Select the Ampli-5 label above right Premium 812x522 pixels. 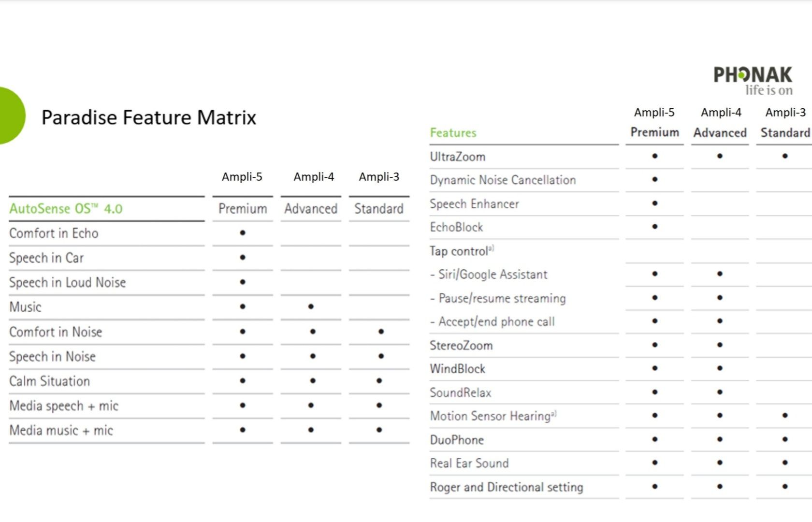(654, 113)
